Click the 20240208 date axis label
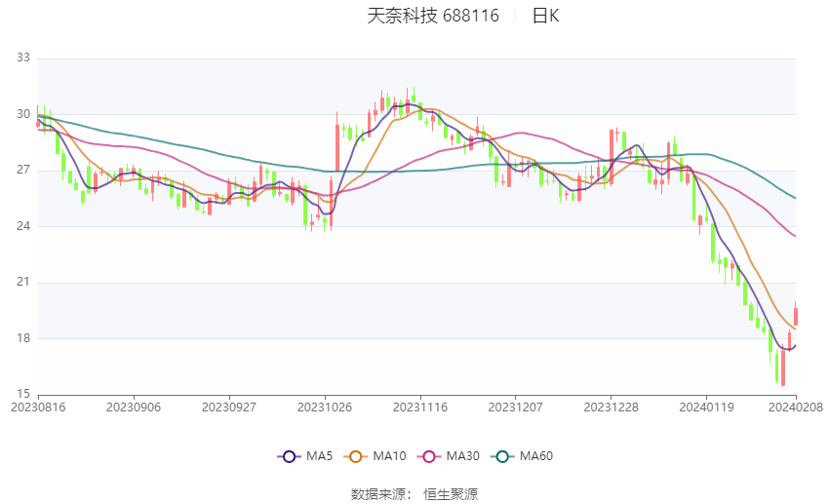Viewport: 829px width, 504px height. [x=795, y=407]
